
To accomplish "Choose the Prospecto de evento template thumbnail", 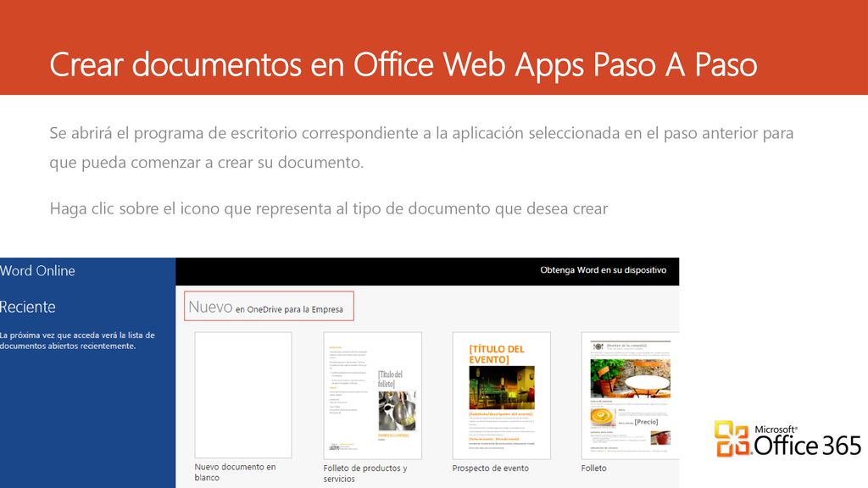I will 502,396.
